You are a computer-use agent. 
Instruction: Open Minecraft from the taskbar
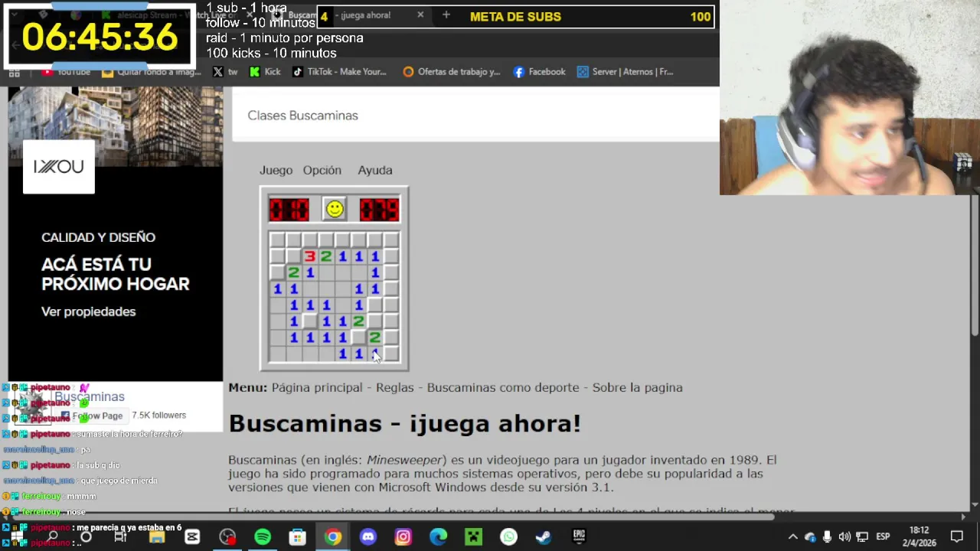(473, 537)
